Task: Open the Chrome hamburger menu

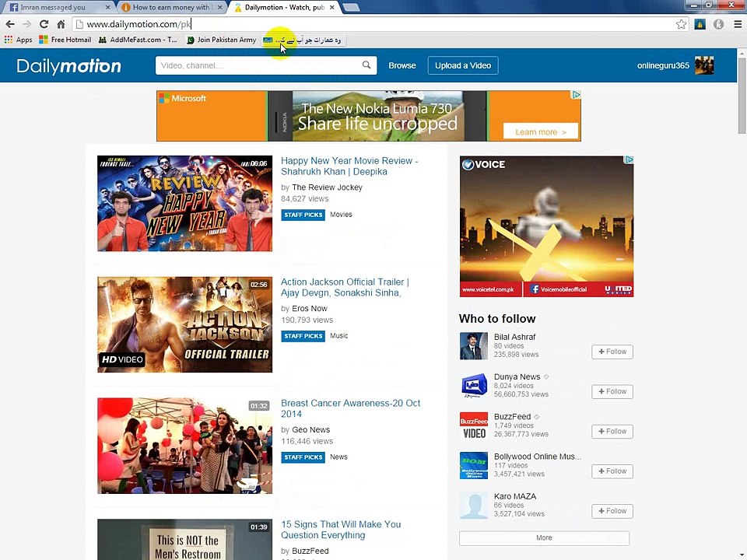Action: pyautogui.click(x=738, y=24)
